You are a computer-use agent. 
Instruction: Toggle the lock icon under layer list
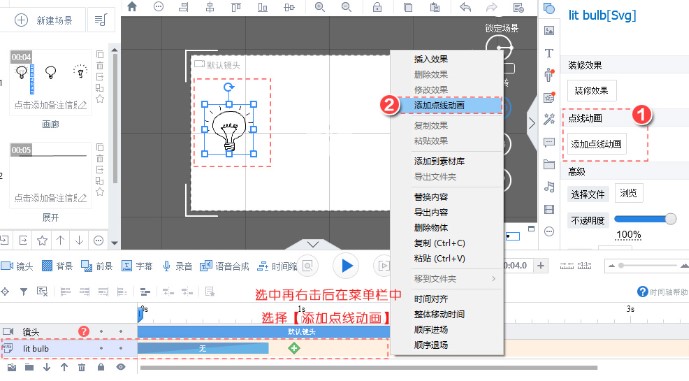click(101, 367)
